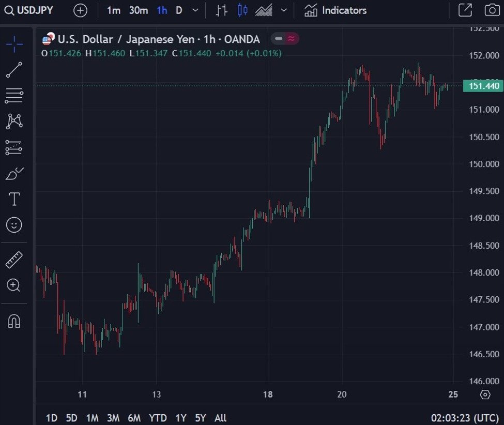Screen dimensions: 504x425
Task: Pick the text annotation tool
Action: tap(14, 199)
